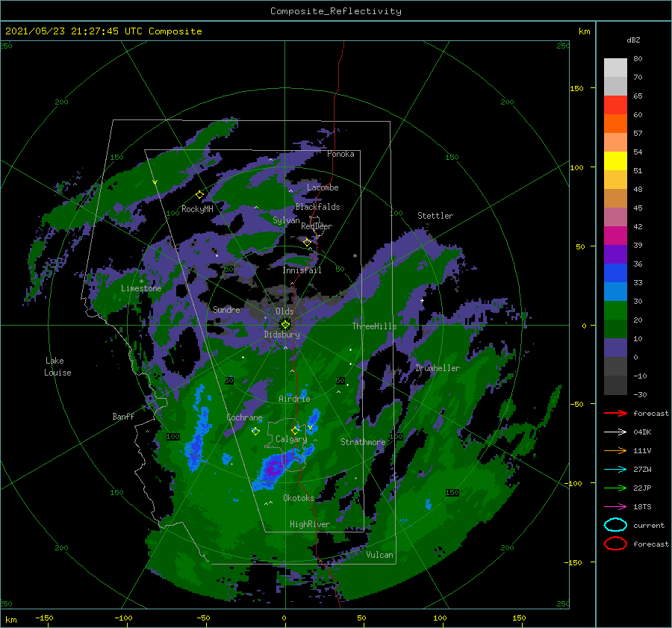The image size is (672, 628).
Task: Click the Didsbury town label
Action: (281, 335)
